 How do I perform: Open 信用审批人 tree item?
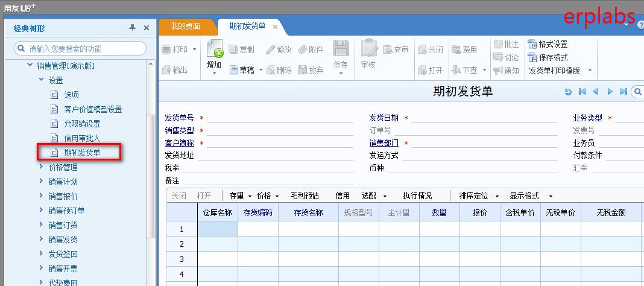point(82,138)
